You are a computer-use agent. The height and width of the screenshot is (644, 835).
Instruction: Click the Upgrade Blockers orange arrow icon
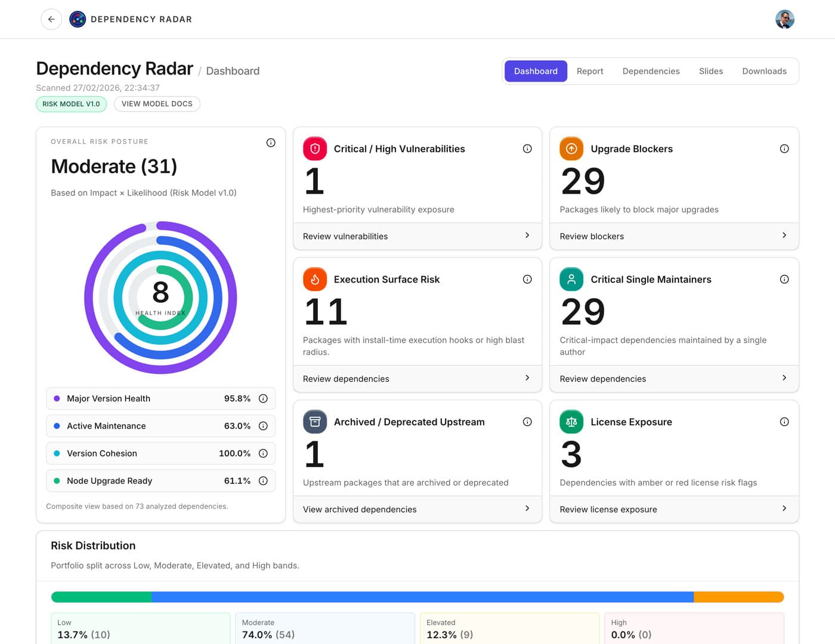coord(571,148)
